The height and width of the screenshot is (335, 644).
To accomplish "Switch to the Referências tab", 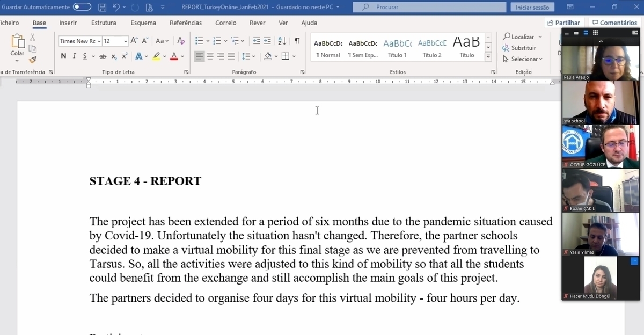I will 186,23.
